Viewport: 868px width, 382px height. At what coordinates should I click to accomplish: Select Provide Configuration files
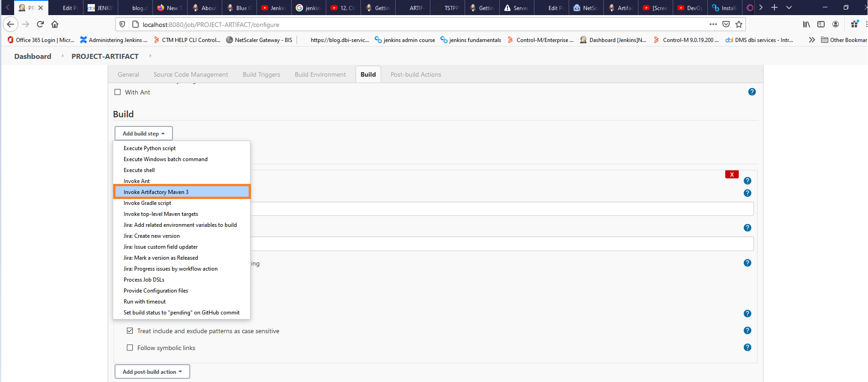182,291
